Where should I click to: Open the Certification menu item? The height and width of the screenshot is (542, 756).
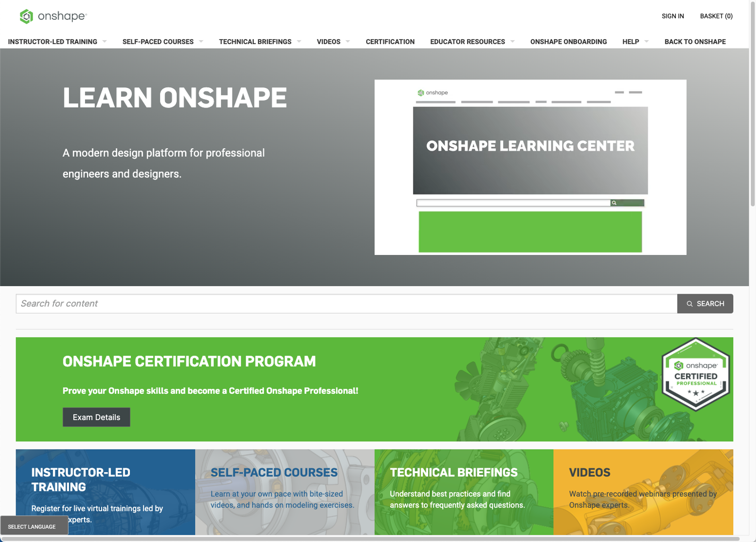point(390,42)
